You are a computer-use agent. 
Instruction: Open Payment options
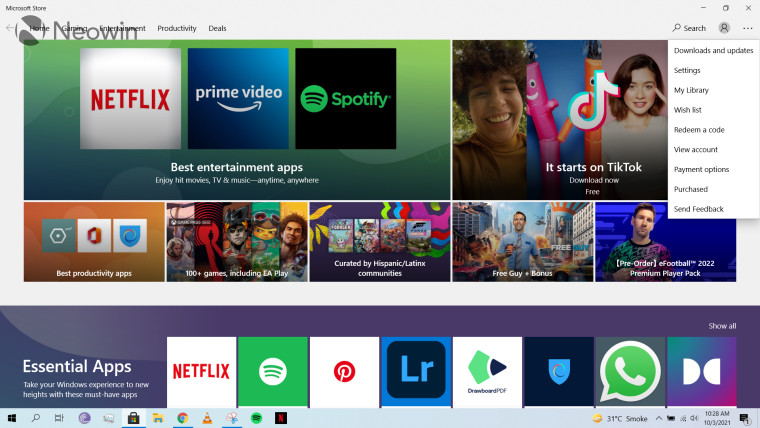[713, 170]
